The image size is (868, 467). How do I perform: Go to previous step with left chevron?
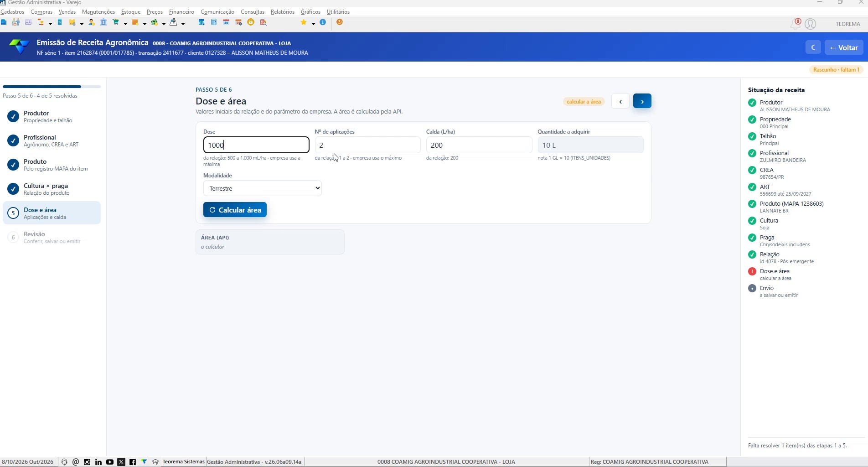620,101
